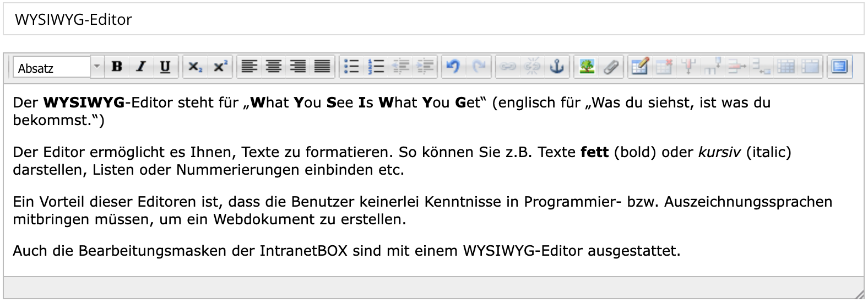The image size is (868, 302).
Task: Toggle underline formatting
Action: click(165, 67)
